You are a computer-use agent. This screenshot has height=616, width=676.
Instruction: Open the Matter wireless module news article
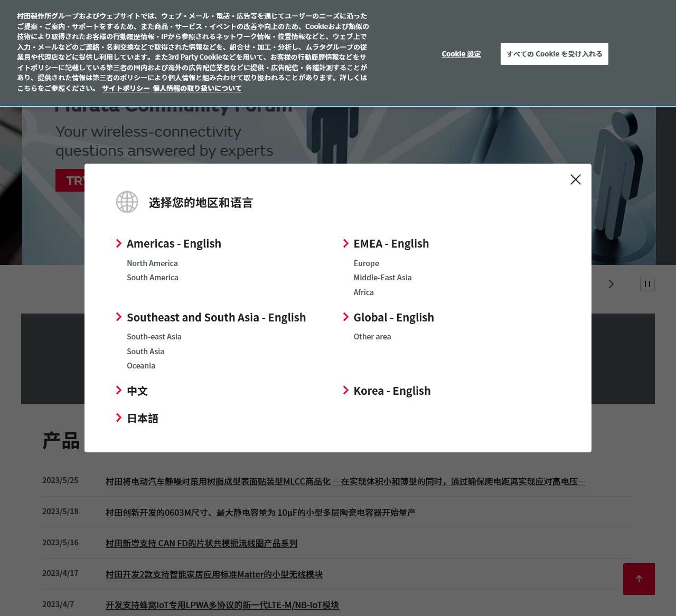(x=214, y=574)
